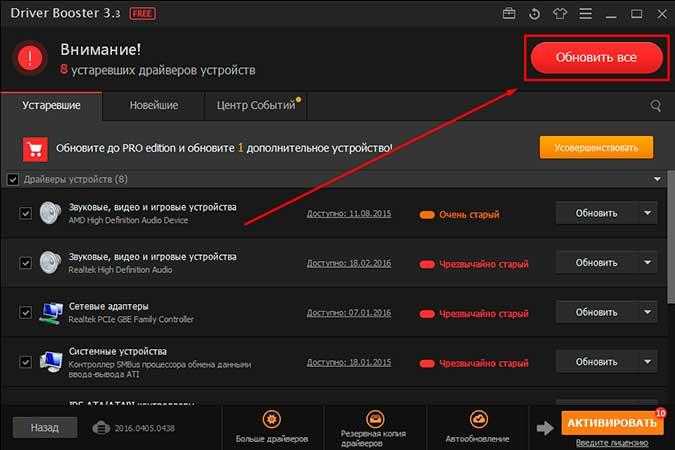
Task: Click network adapter icon for Realtek PCIe GBE
Action: 51,313
